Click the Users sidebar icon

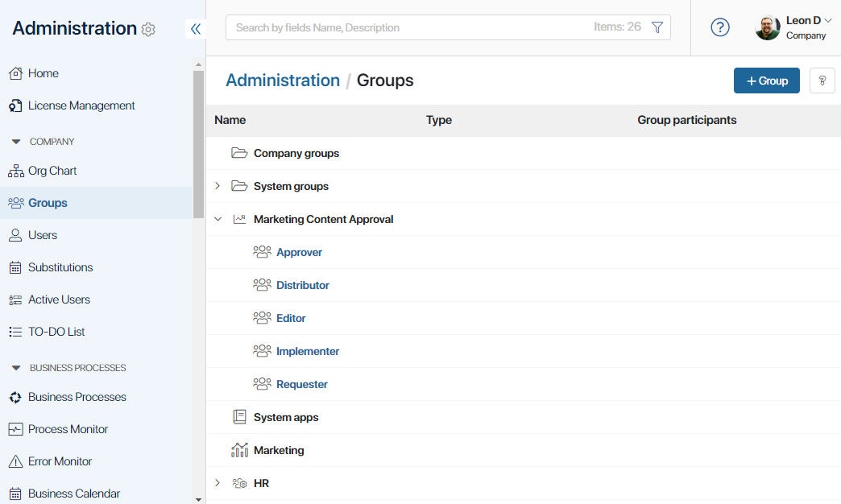pyautogui.click(x=15, y=235)
